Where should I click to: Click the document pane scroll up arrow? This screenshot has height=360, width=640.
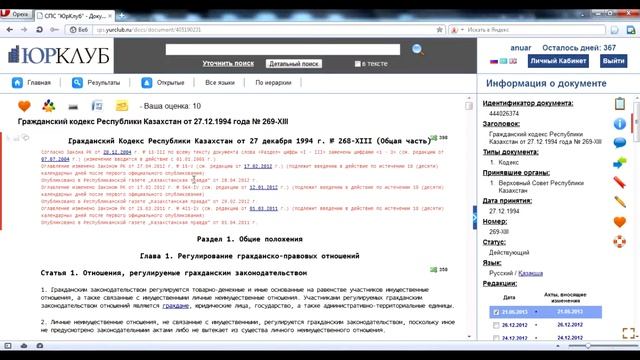pos(469,98)
